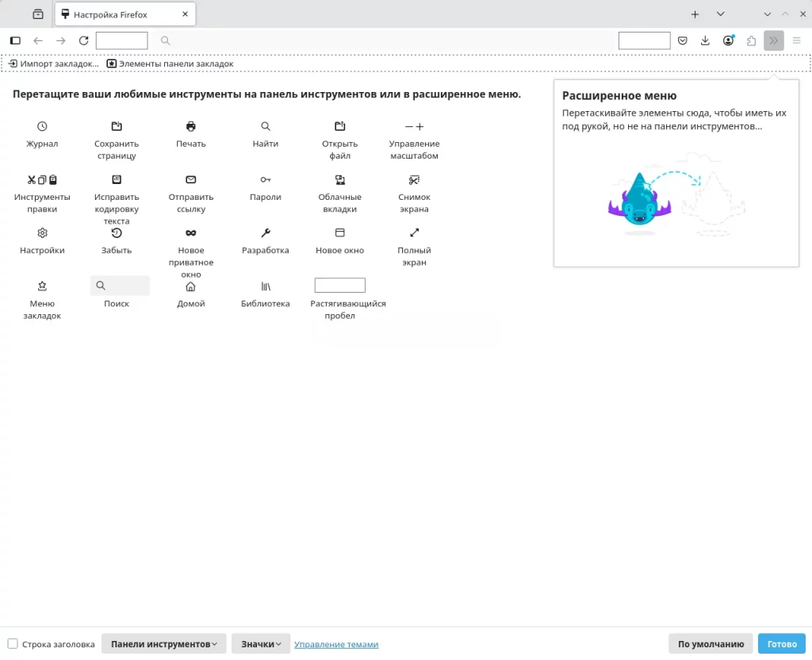812x660 pixels.
Task: Choose the Забыть history-clear icon
Action: [117, 233]
